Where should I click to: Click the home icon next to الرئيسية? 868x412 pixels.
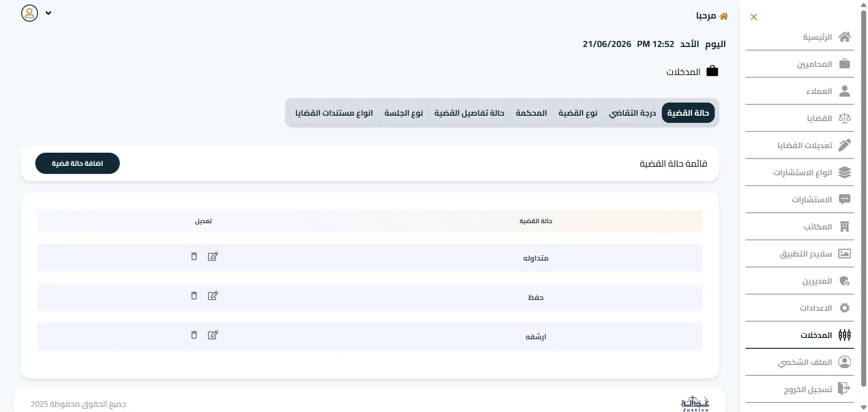click(x=844, y=37)
